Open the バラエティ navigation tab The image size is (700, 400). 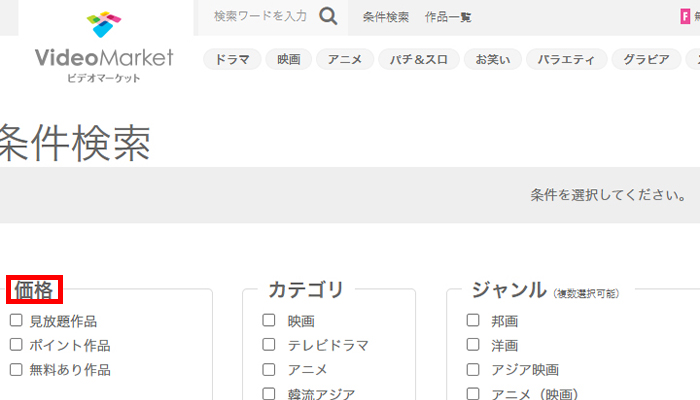(x=566, y=59)
